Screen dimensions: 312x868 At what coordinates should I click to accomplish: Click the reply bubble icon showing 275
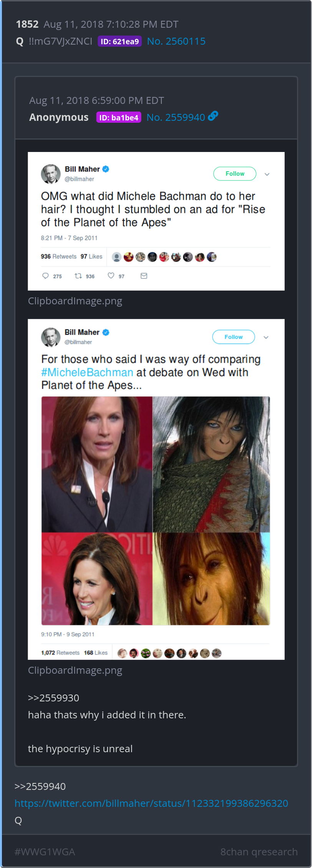click(x=45, y=276)
